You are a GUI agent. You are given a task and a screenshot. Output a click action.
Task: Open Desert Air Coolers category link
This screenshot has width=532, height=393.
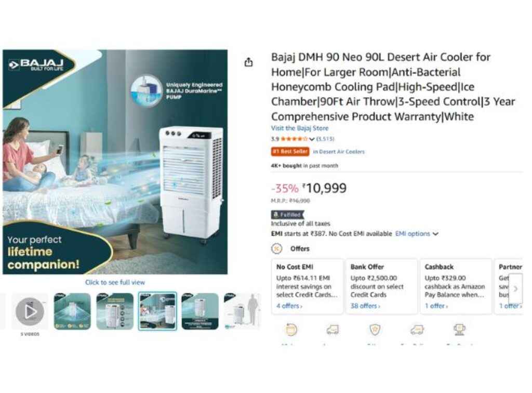pyautogui.click(x=339, y=152)
